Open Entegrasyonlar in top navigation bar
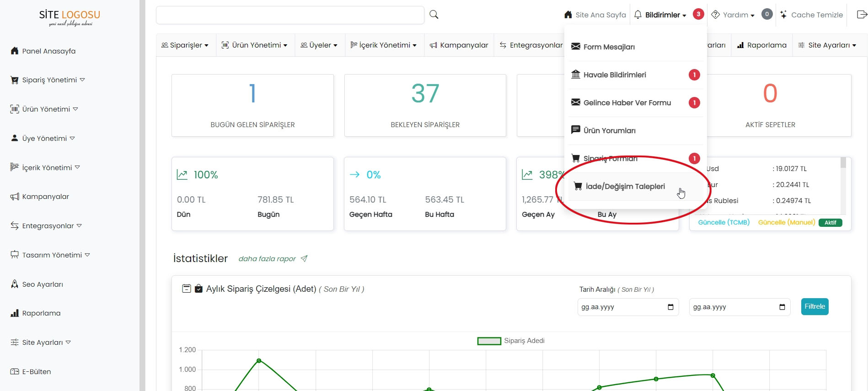Image resolution: width=868 pixels, height=391 pixels. [x=531, y=45]
